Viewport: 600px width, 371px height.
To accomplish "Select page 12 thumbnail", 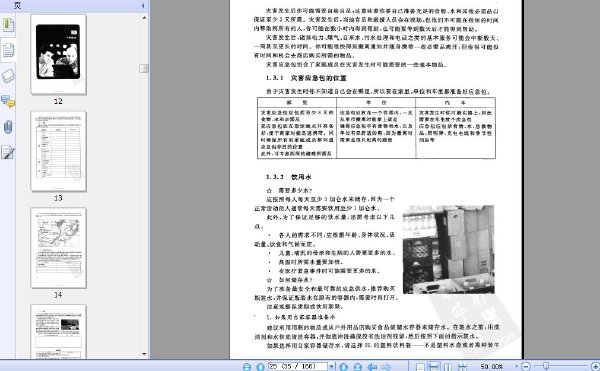I will click(x=59, y=54).
